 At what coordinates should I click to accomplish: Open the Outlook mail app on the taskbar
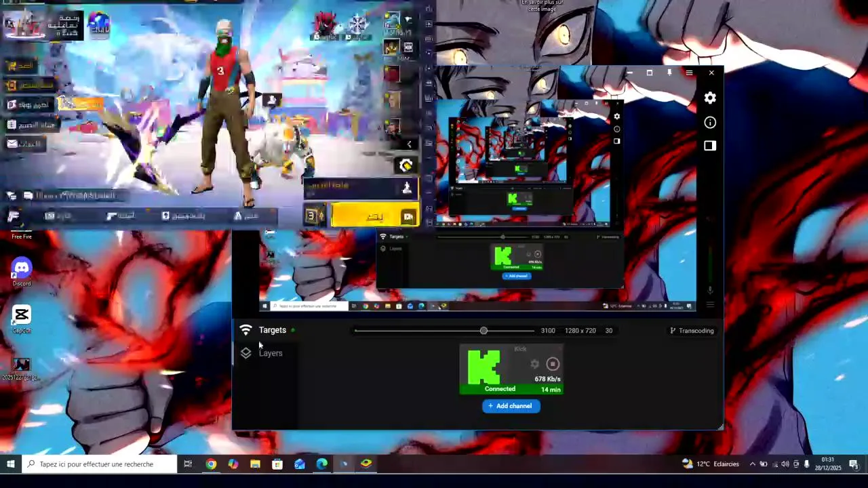pos(299,464)
